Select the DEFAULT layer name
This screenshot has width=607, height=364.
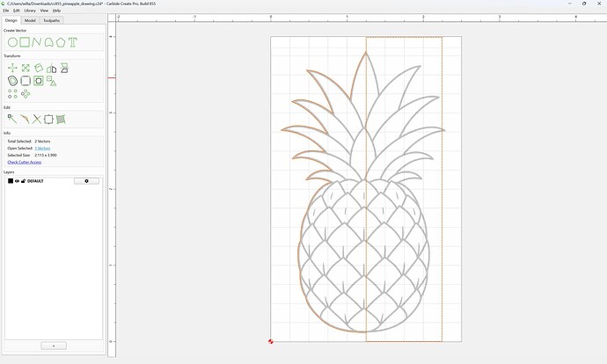pyautogui.click(x=35, y=181)
